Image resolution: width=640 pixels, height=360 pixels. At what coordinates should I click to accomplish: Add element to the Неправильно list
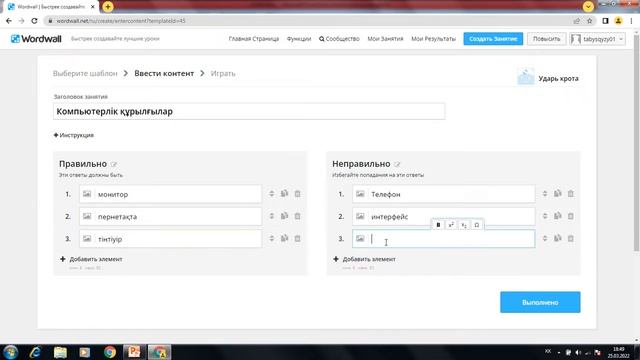pos(364,259)
